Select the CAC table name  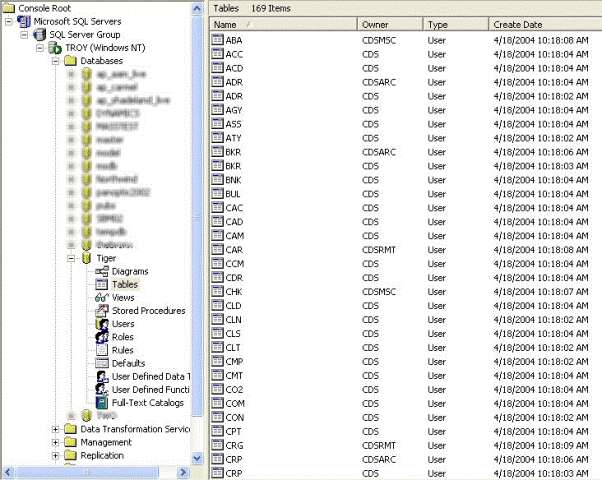(234, 208)
